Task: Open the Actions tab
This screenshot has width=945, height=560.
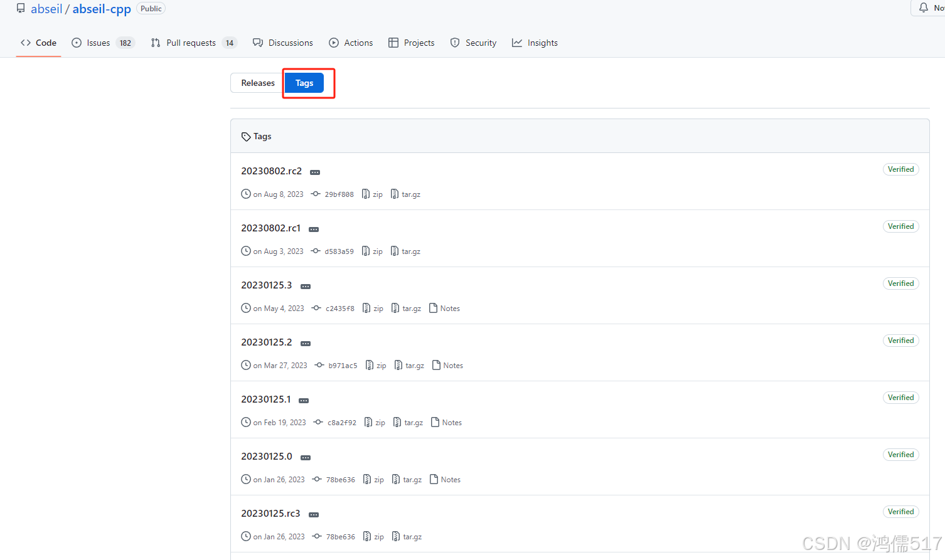Action: tap(351, 43)
